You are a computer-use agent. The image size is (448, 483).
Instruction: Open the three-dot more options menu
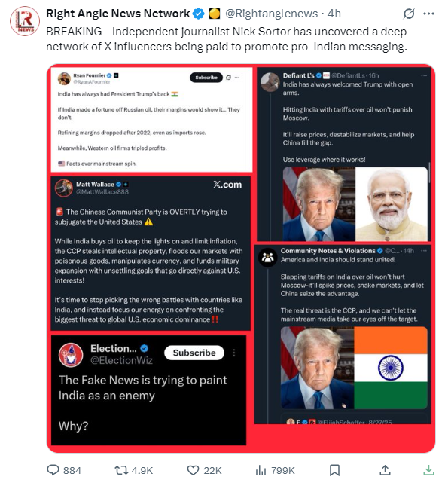click(428, 14)
